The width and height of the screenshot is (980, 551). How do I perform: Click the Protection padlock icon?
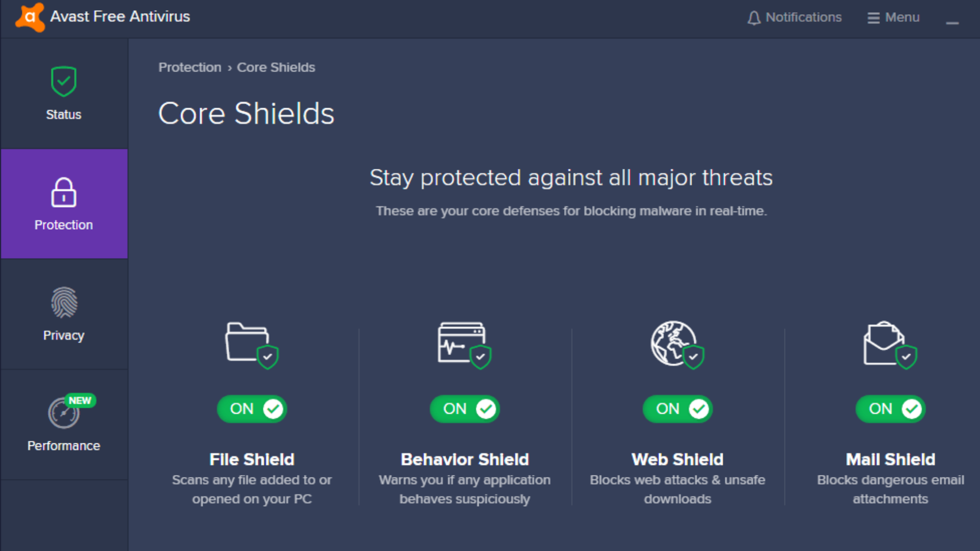point(63,192)
